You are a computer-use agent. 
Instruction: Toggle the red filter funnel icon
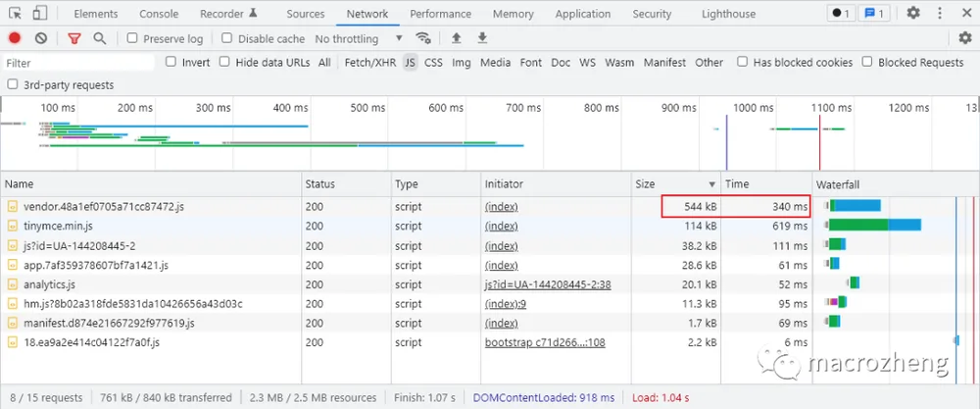coord(74,39)
